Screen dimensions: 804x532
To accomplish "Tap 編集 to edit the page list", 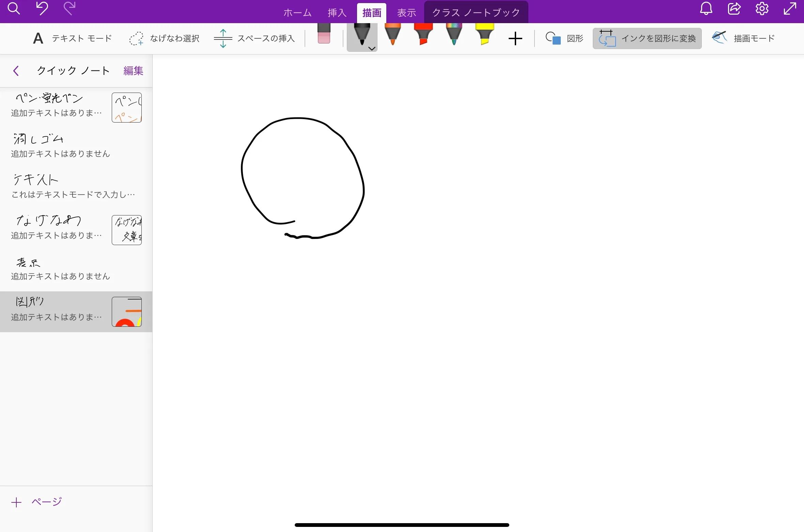I will [x=133, y=71].
